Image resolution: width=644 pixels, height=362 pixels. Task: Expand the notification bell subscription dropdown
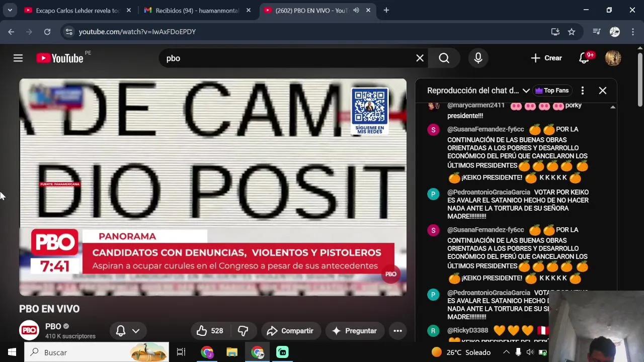pyautogui.click(x=136, y=331)
